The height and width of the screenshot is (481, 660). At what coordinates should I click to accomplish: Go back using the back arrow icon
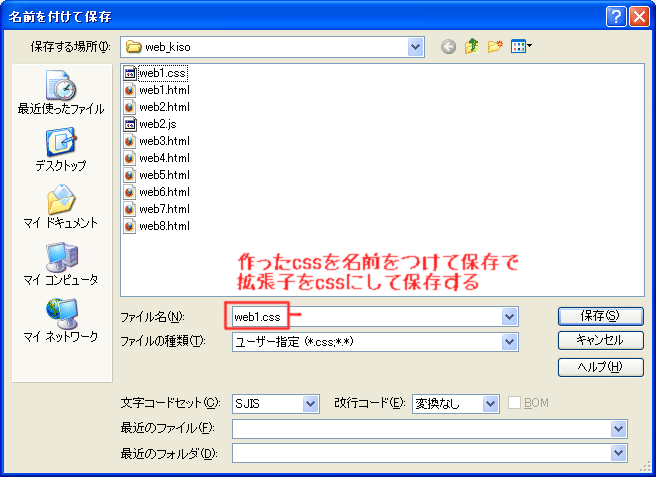tap(448, 47)
